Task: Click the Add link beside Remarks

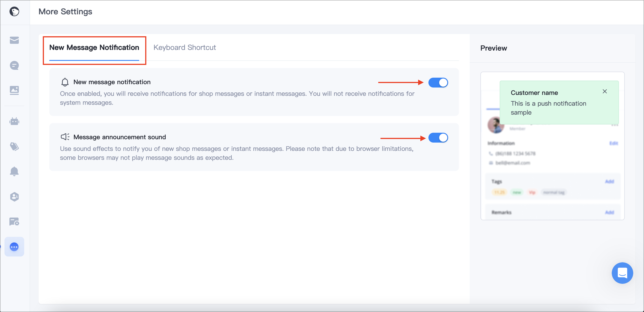Action: (609, 212)
